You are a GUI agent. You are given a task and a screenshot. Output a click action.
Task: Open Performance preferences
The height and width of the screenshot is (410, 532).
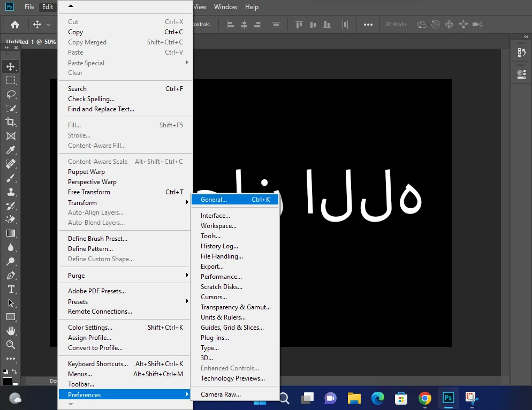235,277
